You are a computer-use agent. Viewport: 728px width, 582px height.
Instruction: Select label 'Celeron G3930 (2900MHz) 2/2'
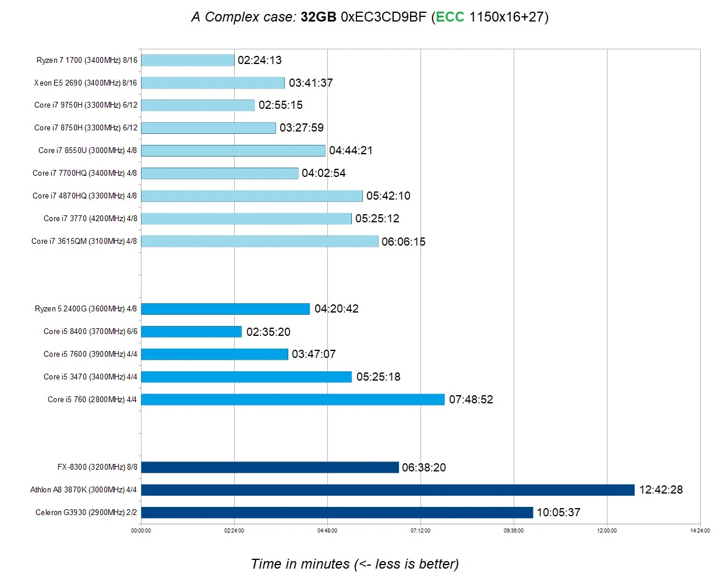pos(86,513)
